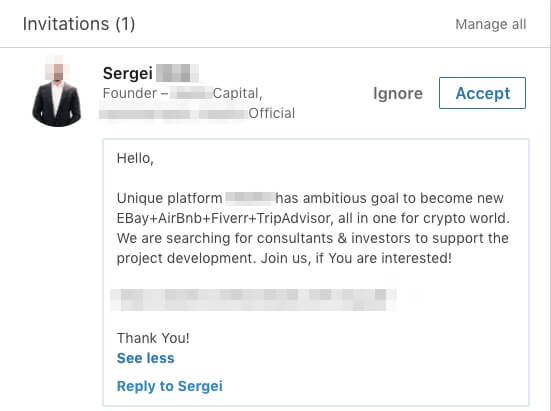Click the phrase crypto world in the message
The image size is (551, 411).
(x=466, y=218)
